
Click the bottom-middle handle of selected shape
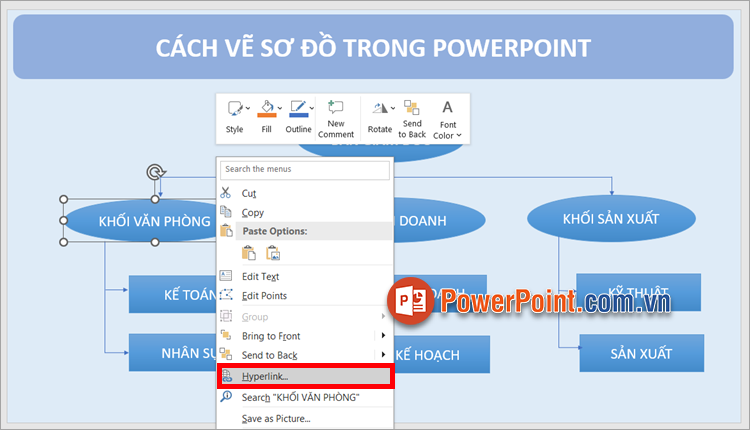click(x=155, y=243)
